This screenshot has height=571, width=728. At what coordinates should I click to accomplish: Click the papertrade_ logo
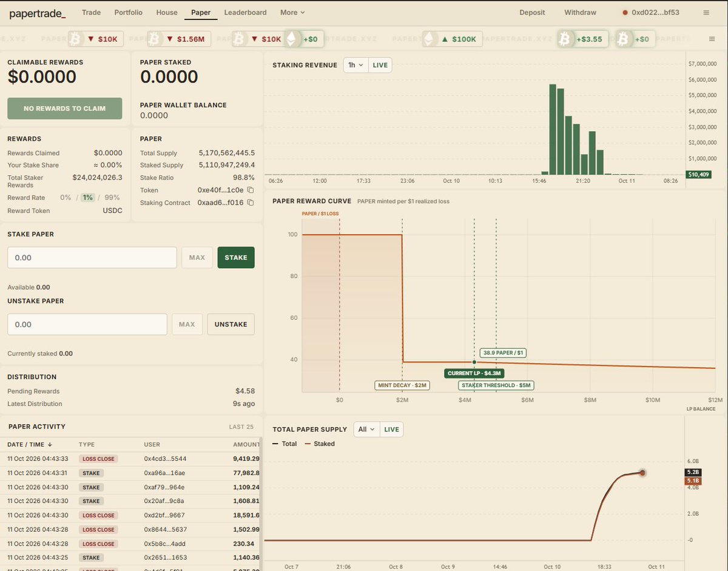pyautogui.click(x=38, y=13)
